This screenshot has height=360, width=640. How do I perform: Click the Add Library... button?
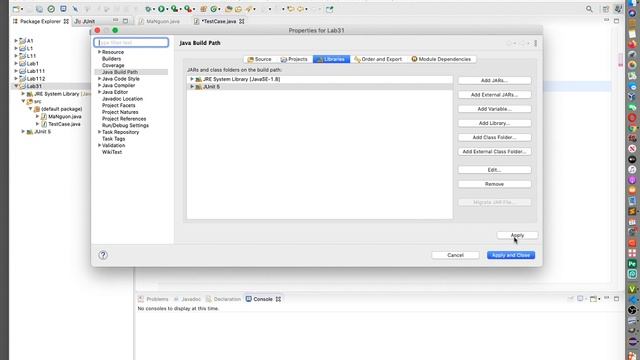[494, 123]
